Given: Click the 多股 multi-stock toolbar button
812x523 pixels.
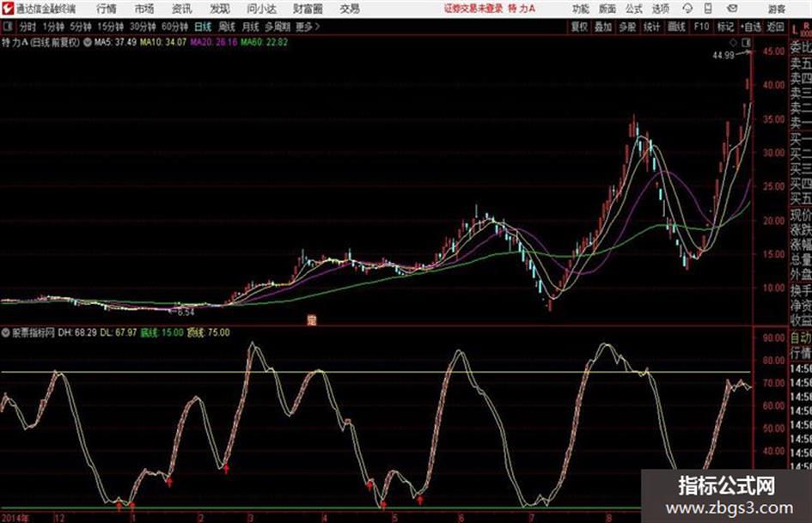Looking at the screenshot, I should point(627,27).
